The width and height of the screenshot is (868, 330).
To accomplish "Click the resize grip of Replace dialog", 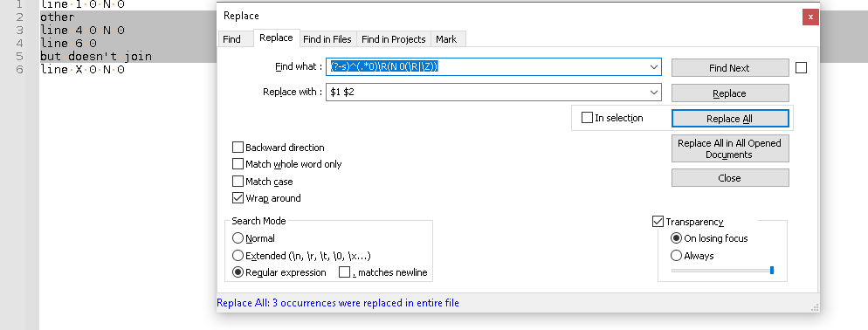I will click(815, 307).
